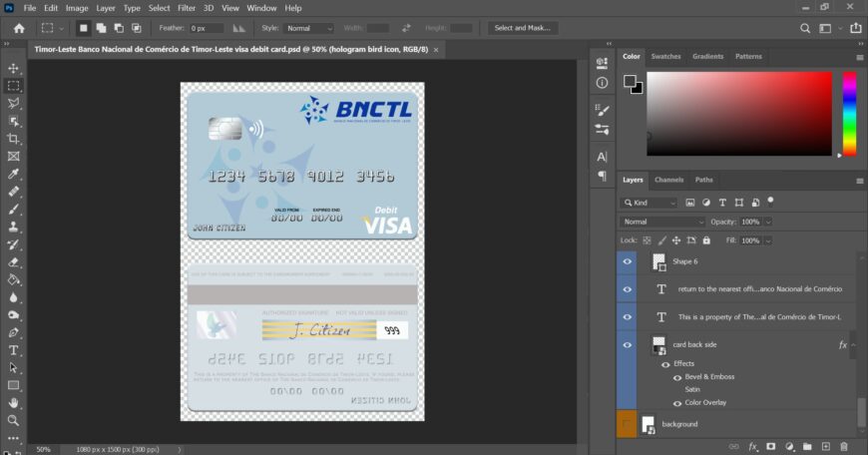Viewport: 868px width, 455px height.
Task: Toggle visibility of all Effects
Action: [665, 364]
